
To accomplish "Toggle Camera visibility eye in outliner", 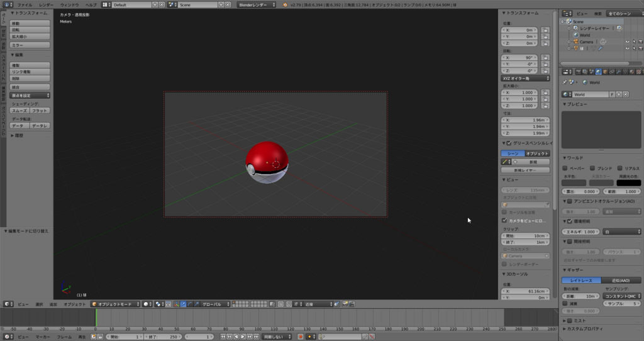I will coord(627,42).
